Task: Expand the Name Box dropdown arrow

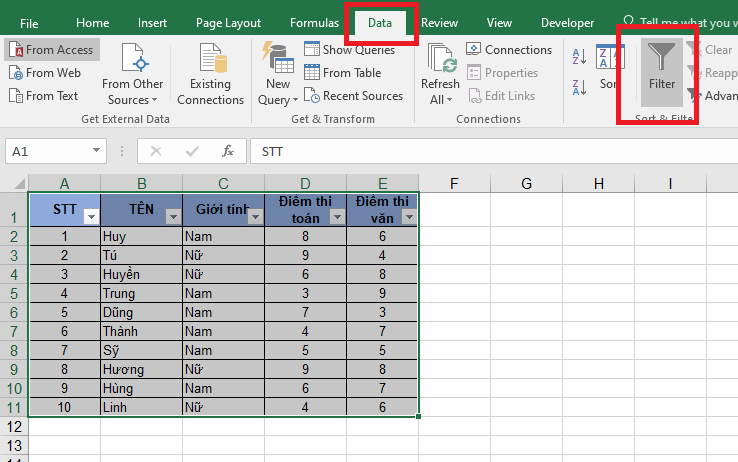Action: click(97, 151)
